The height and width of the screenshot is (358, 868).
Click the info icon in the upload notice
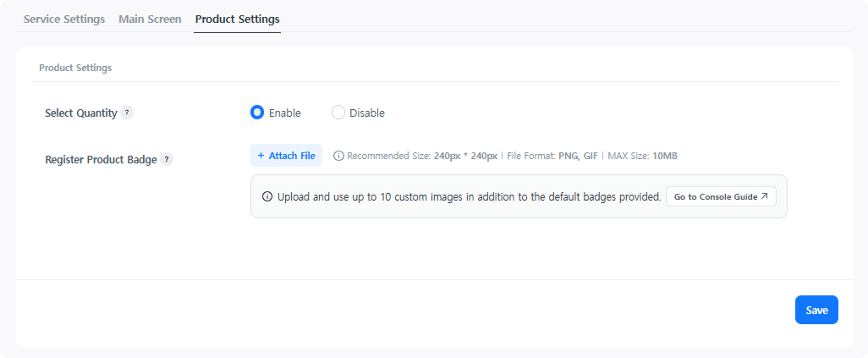(x=268, y=196)
